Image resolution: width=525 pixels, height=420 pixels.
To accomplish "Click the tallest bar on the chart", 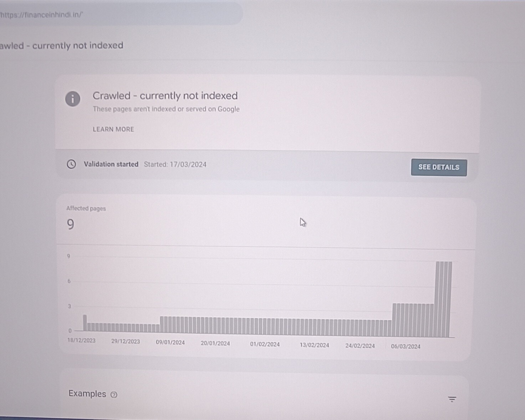I will (444, 299).
